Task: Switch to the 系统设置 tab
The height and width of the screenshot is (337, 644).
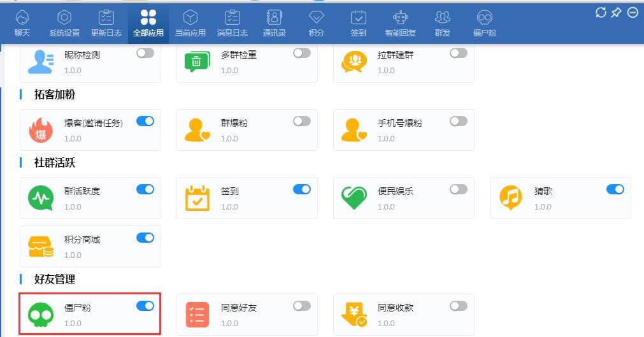Action: [x=64, y=24]
